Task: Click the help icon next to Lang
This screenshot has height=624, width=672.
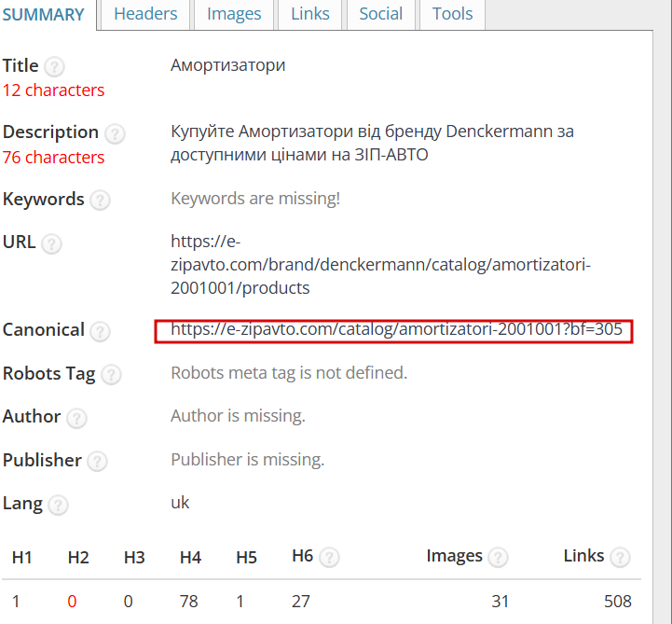Action: (58, 505)
